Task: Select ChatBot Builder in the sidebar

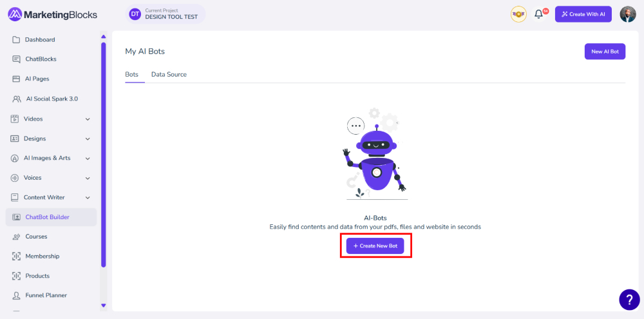Action: (51, 217)
